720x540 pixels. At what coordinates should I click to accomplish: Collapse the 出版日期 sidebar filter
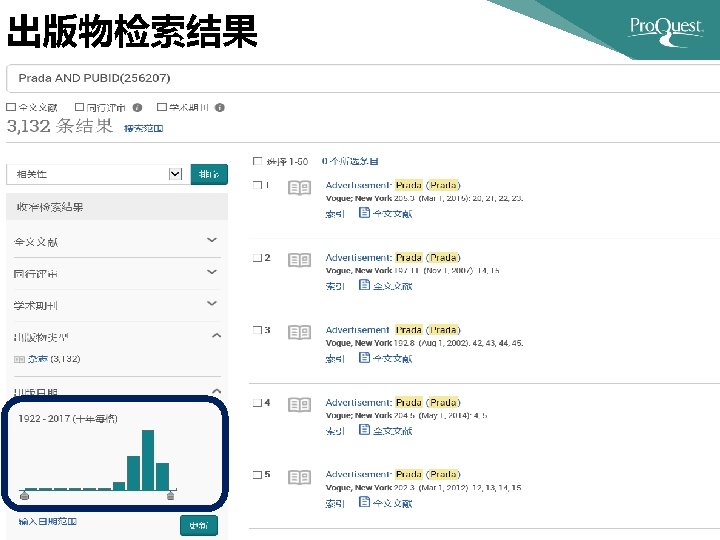click(x=216, y=392)
